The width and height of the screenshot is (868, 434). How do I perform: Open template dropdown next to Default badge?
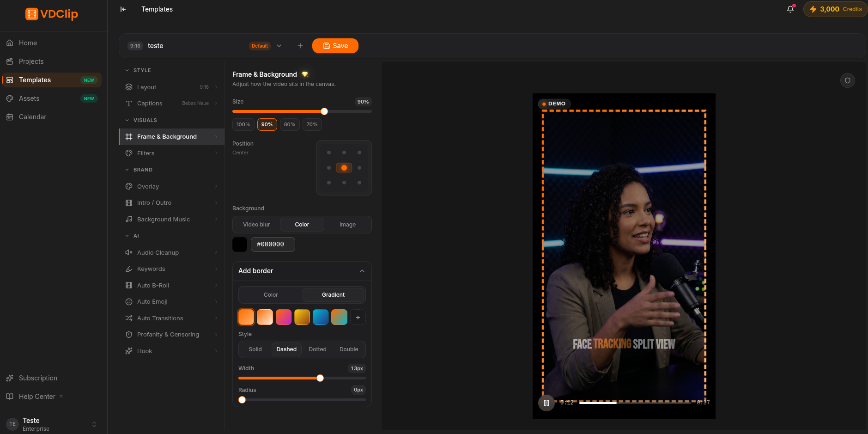pos(279,46)
